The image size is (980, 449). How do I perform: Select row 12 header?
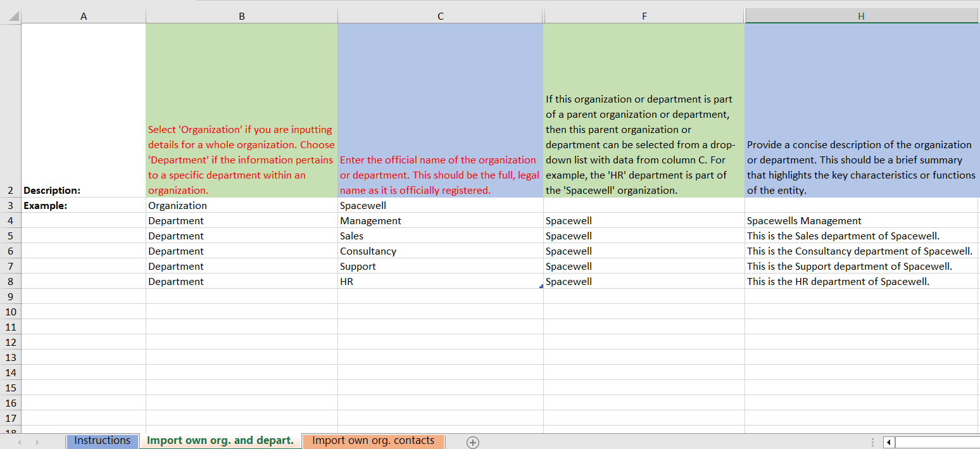point(11,342)
